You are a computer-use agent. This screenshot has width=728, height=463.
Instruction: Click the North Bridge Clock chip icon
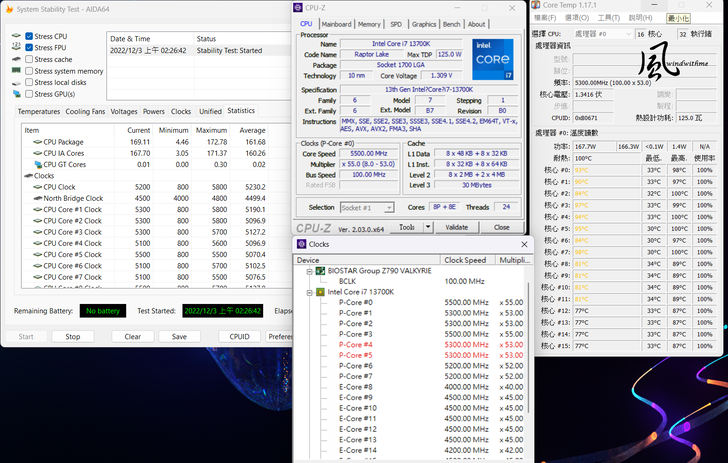(x=38, y=198)
